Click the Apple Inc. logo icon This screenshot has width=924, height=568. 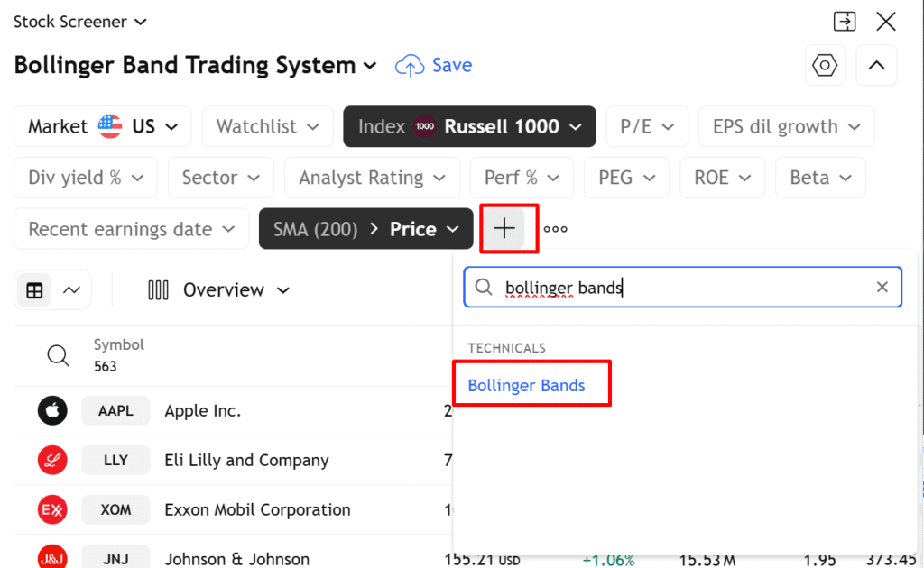pos(53,411)
